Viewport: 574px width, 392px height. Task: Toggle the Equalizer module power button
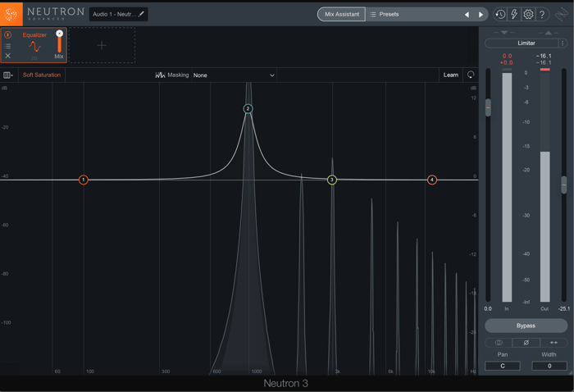coord(7,34)
